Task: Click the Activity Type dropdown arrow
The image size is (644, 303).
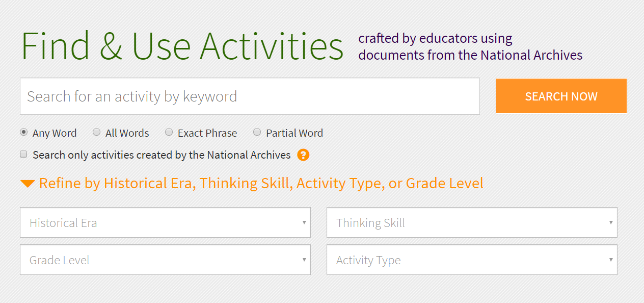Action: point(611,260)
